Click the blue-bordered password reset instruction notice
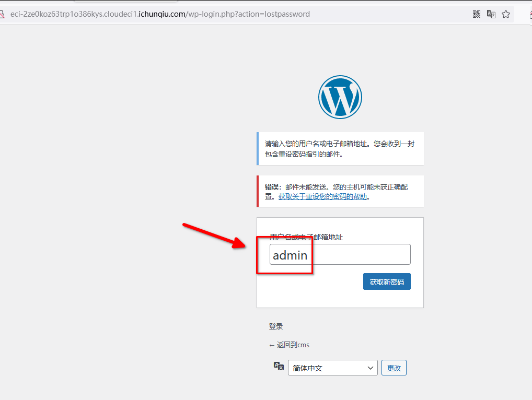 (x=340, y=149)
